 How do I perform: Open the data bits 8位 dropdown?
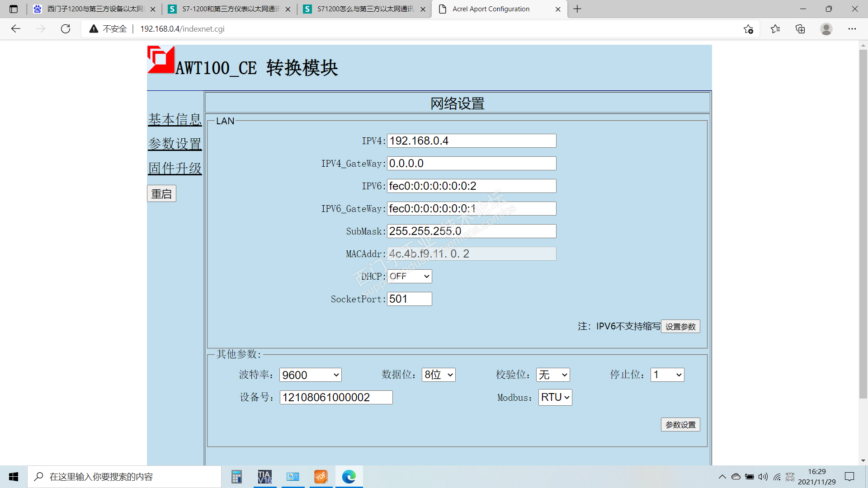(438, 375)
